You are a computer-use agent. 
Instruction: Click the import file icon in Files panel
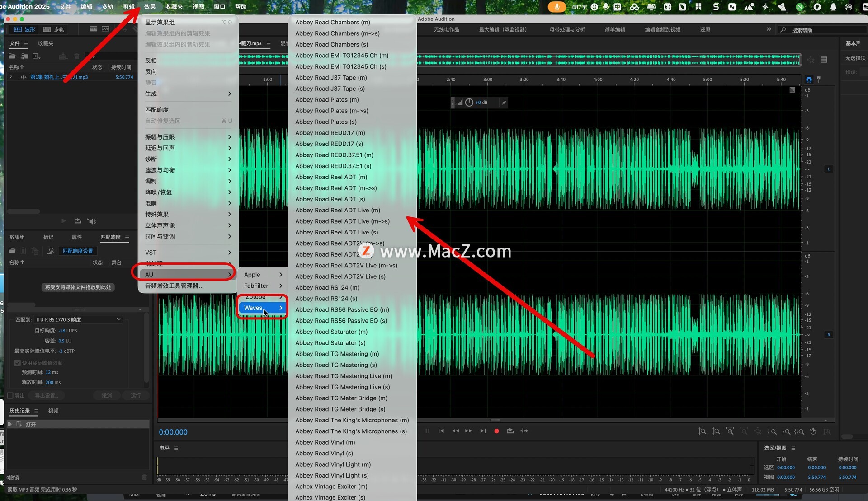[24, 56]
